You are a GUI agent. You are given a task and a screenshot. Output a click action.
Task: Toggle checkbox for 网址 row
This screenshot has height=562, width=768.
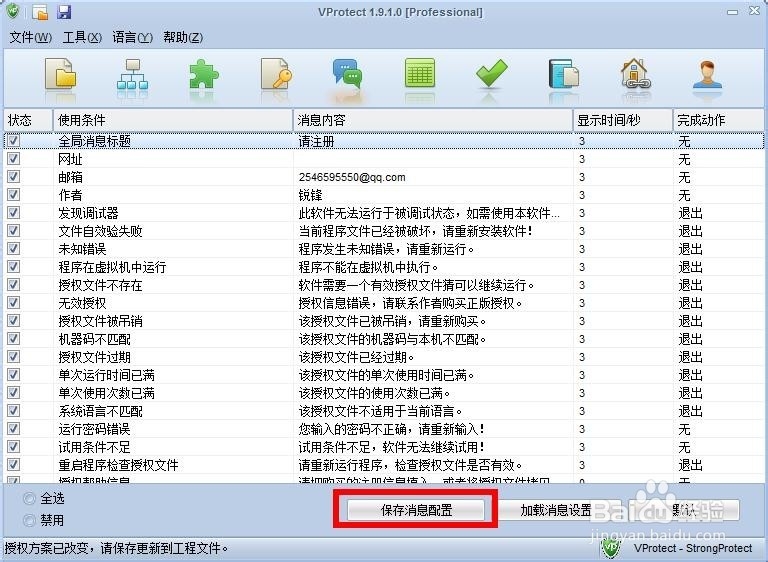pos(14,159)
